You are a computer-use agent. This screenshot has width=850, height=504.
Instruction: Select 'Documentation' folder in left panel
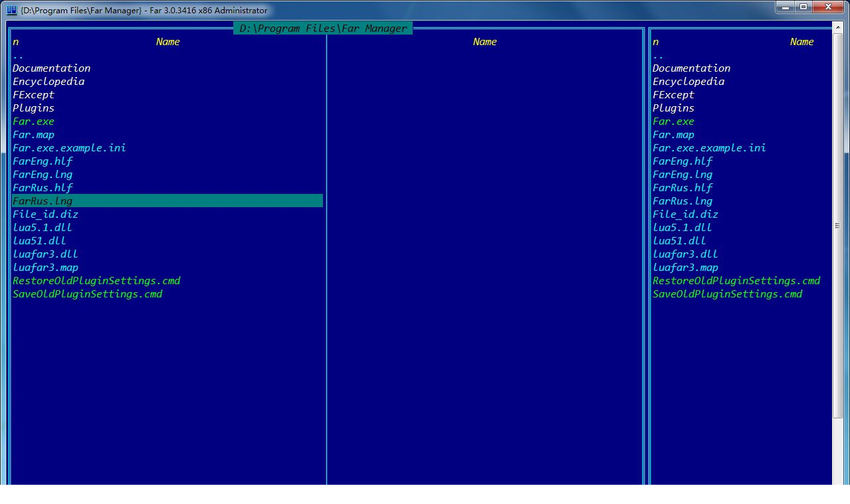(x=51, y=68)
